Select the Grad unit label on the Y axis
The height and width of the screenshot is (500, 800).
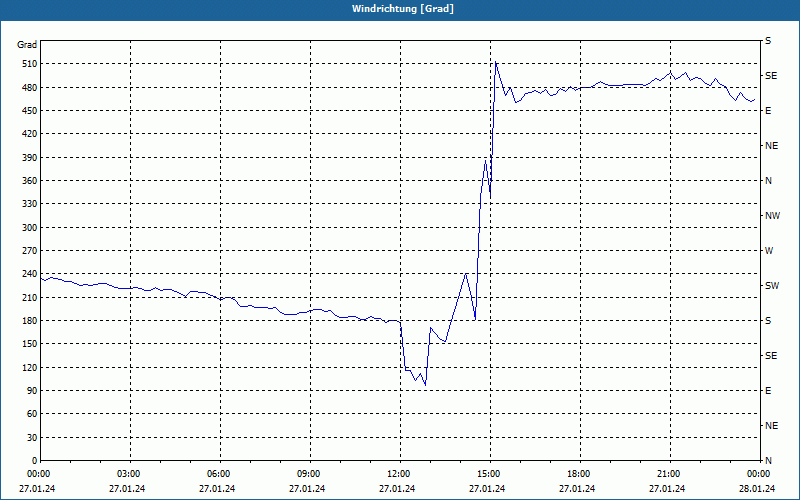point(27,45)
